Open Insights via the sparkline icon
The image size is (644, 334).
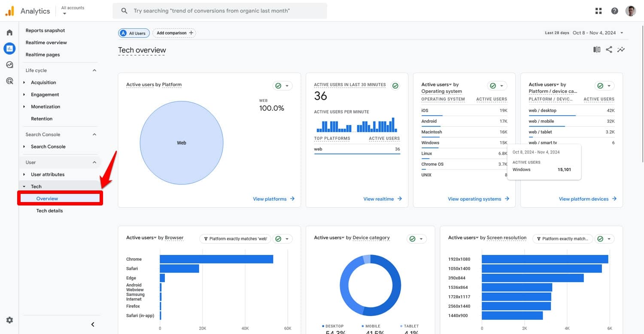(x=621, y=49)
